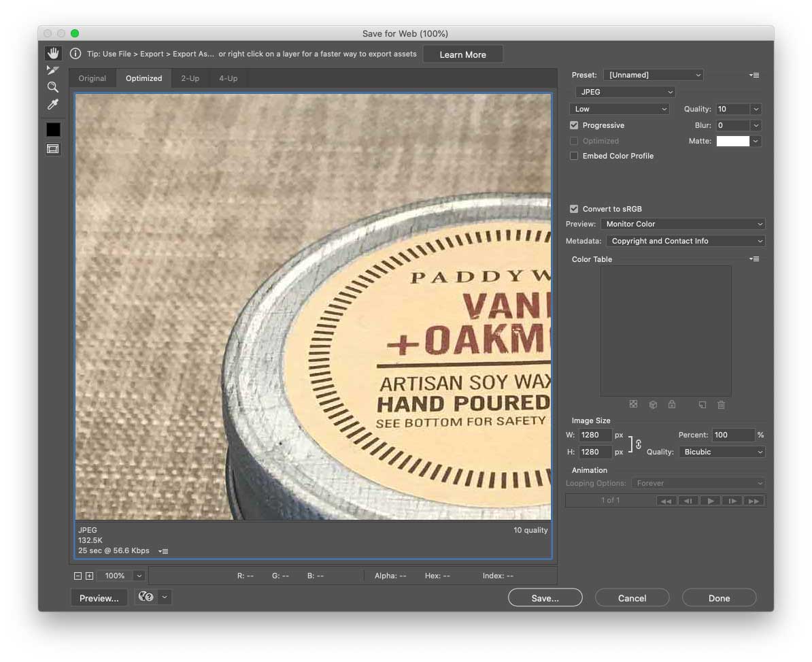The height and width of the screenshot is (662, 812).
Task: Click the image Width input field
Action: [x=595, y=435]
